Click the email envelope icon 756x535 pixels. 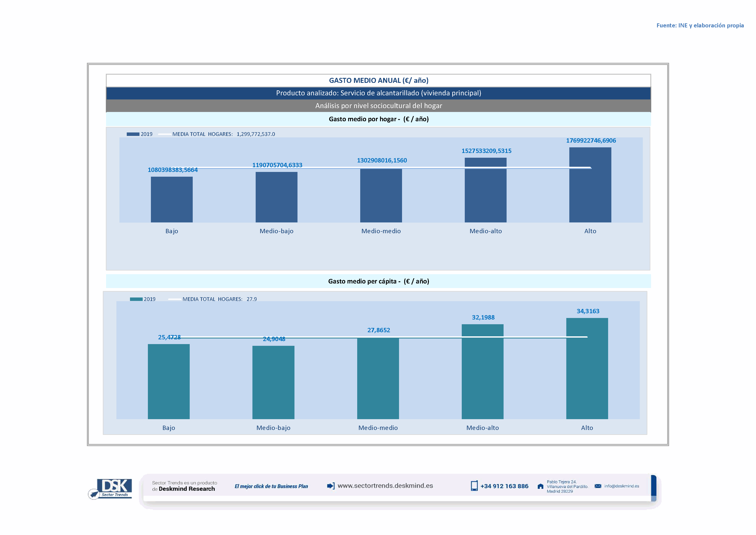point(598,486)
